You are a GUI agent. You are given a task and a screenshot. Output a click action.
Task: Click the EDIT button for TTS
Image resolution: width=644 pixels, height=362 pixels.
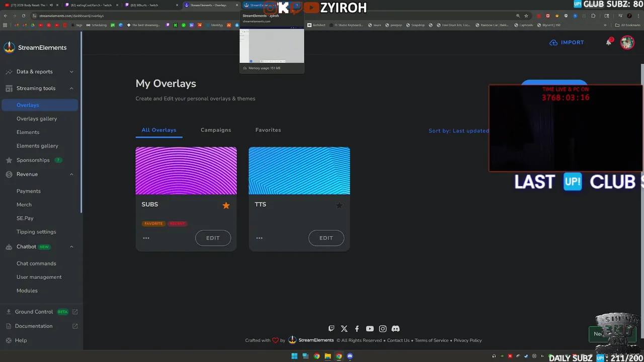(326, 238)
